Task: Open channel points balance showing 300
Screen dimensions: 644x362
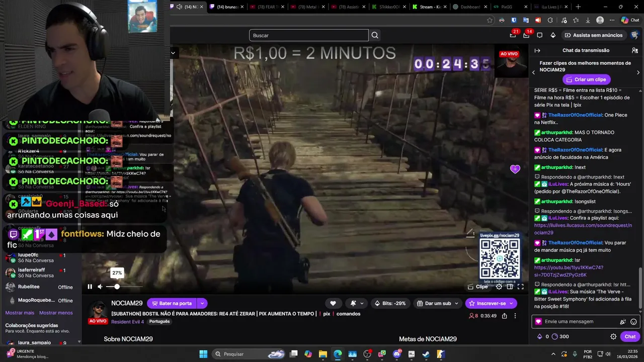Action: tap(560, 336)
